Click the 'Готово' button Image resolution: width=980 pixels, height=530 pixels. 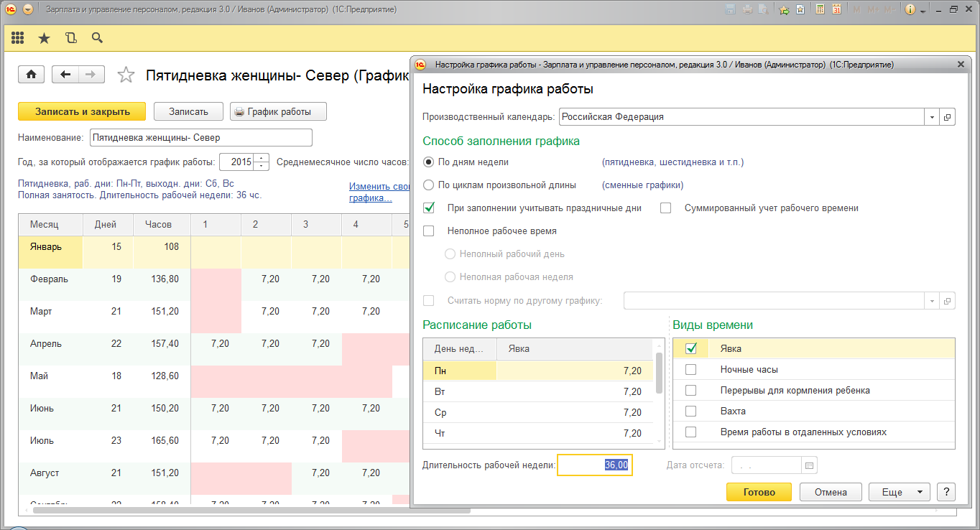759,492
